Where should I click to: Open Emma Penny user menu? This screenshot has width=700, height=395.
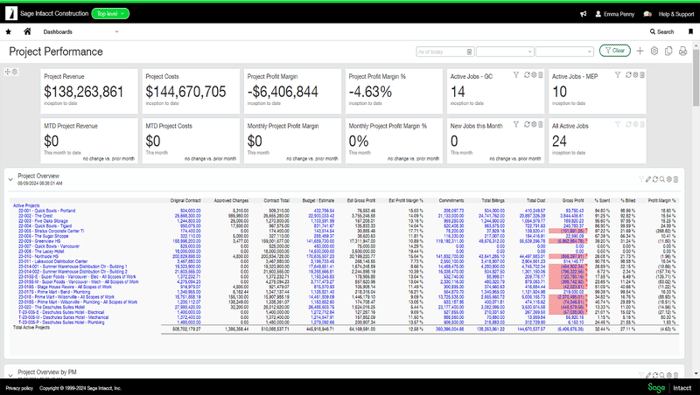615,14
